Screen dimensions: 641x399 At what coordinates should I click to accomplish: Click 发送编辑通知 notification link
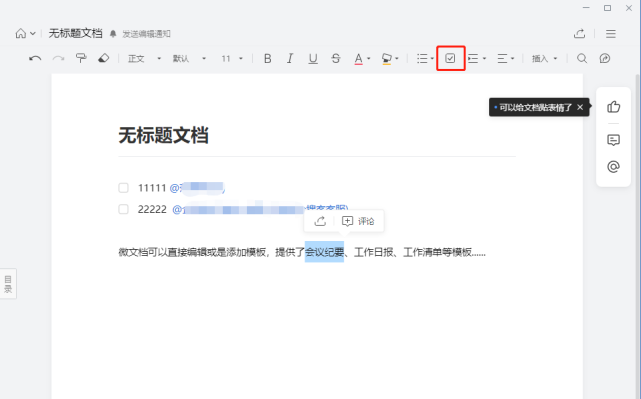(x=146, y=34)
